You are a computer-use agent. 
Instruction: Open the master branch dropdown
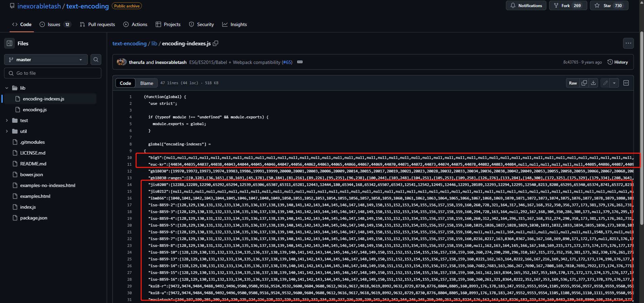(x=46, y=60)
